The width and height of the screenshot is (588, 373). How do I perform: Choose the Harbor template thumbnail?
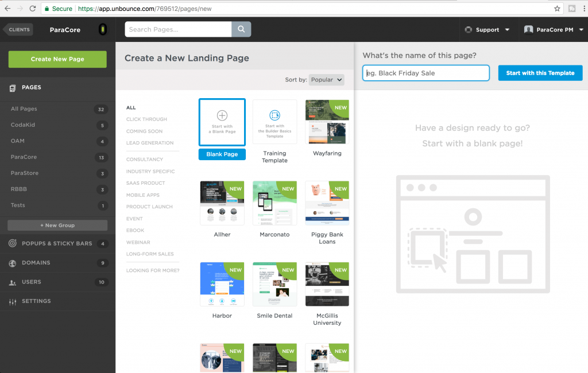coord(222,284)
